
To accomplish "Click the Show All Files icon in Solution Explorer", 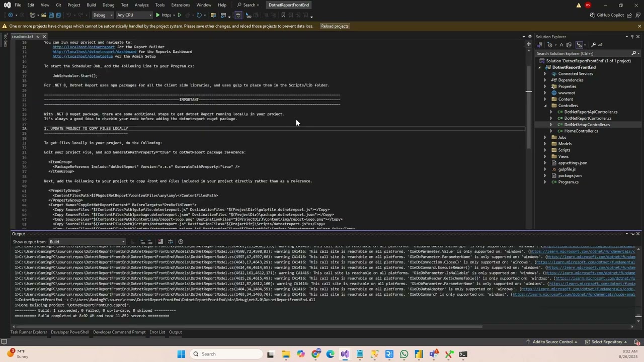I will coord(569,45).
